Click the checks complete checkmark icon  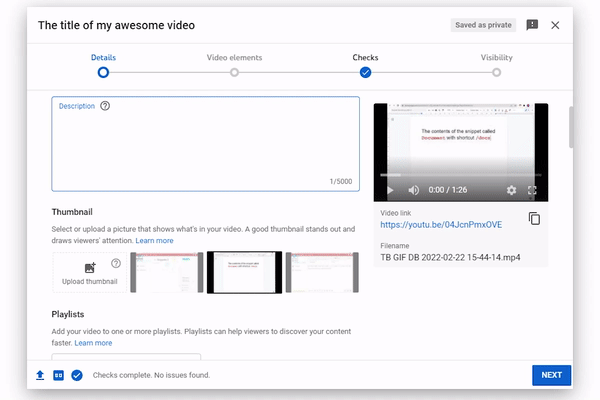77,375
